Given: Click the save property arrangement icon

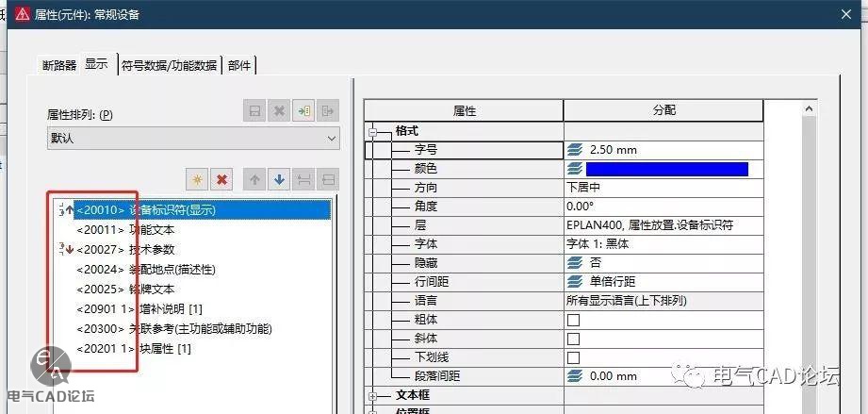Looking at the screenshot, I should pos(254,111).
